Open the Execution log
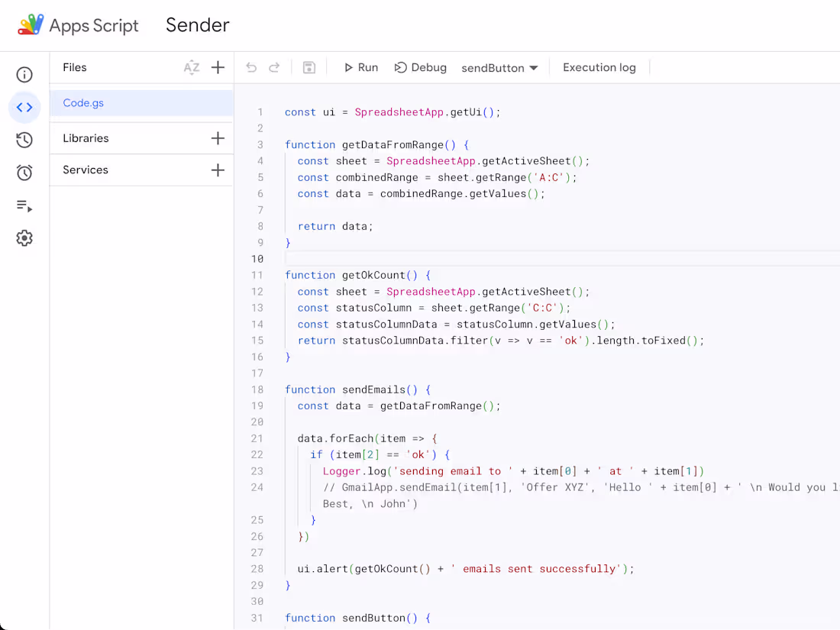This screenshot has height=630, width=840. click(x=599, y=67)
